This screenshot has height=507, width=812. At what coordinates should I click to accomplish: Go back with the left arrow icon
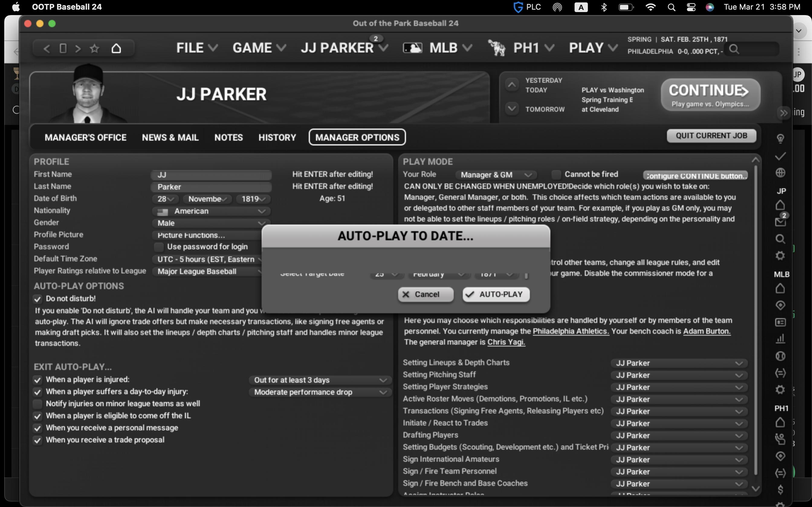tap(47, 49)
